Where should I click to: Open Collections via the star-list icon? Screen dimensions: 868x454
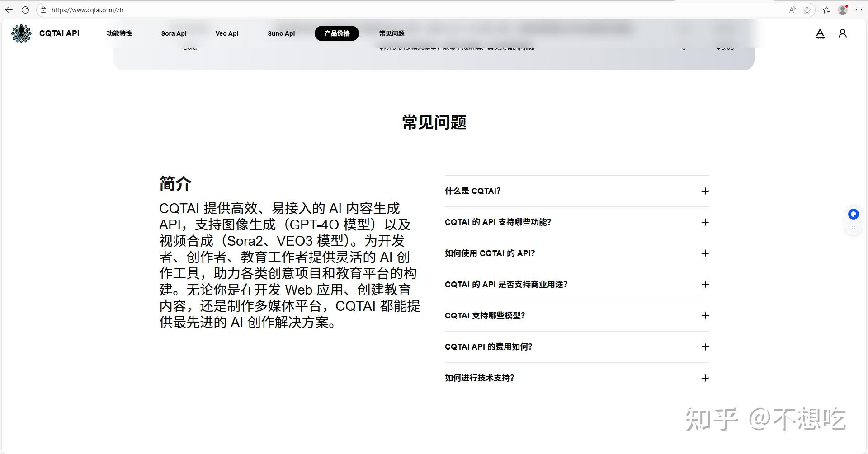826,9
